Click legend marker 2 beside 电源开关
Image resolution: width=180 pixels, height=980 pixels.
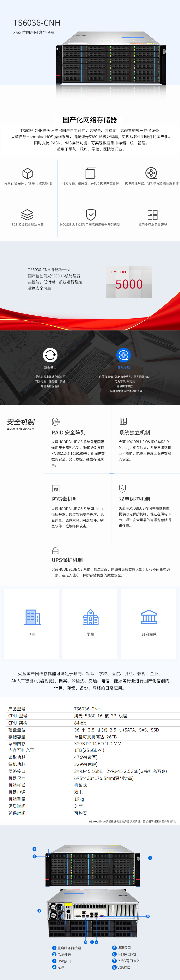[54, 954]
